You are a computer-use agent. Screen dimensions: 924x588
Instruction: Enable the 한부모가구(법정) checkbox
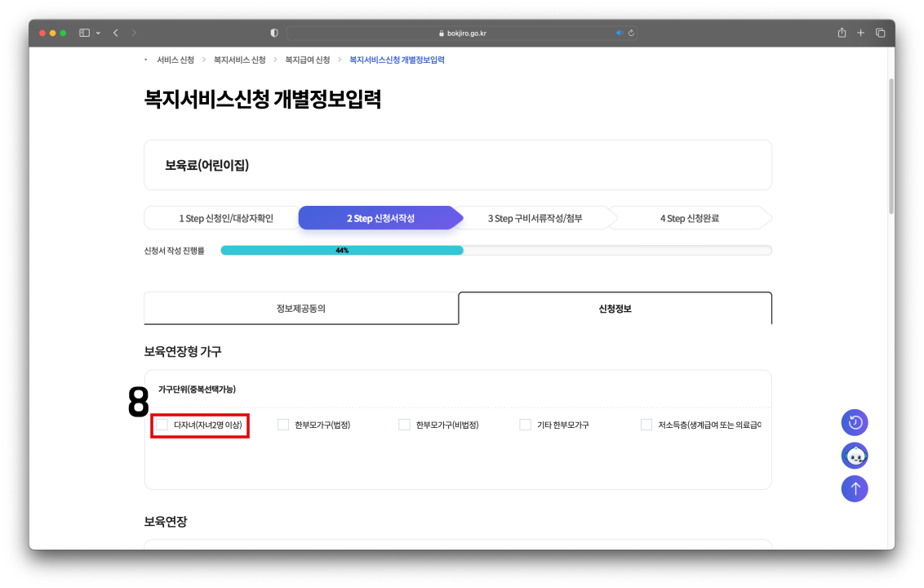[283, 425]
